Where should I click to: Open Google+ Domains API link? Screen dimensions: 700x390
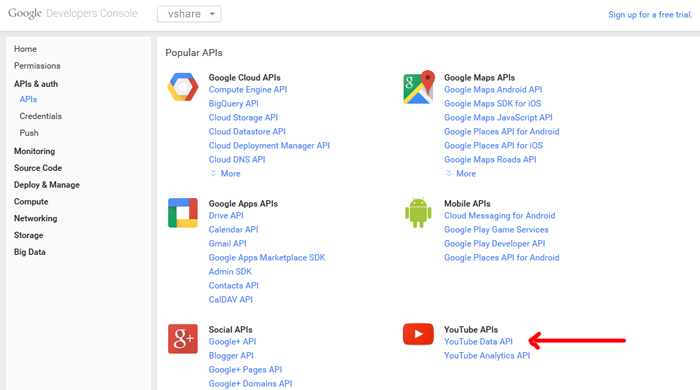tap(250, 384)
